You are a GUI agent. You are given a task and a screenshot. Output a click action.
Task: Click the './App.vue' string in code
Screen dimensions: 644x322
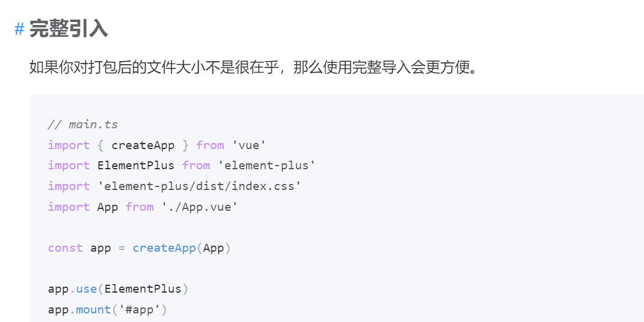tap(199, 207)
